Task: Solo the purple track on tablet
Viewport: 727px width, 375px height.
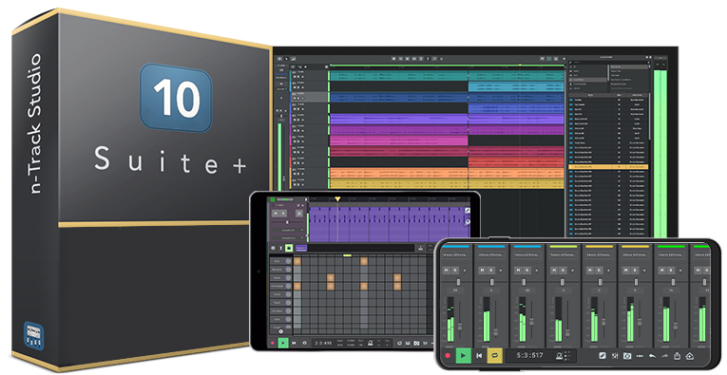Action: pos(283,213)
